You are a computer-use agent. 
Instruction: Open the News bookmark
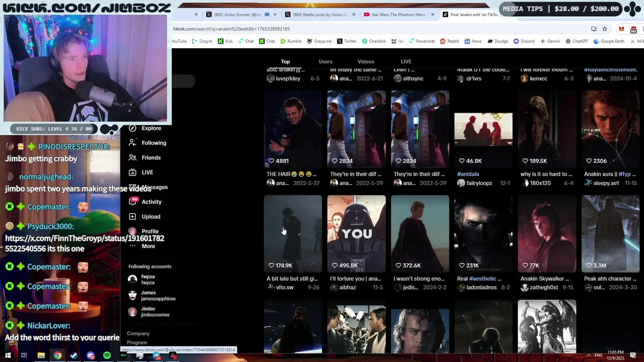pos(473,41)
